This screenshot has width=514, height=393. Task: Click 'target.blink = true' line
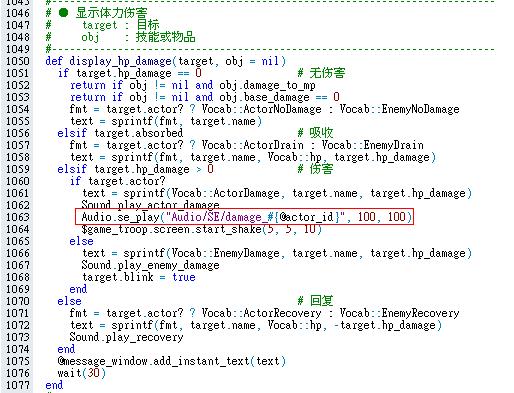[139, 277]
